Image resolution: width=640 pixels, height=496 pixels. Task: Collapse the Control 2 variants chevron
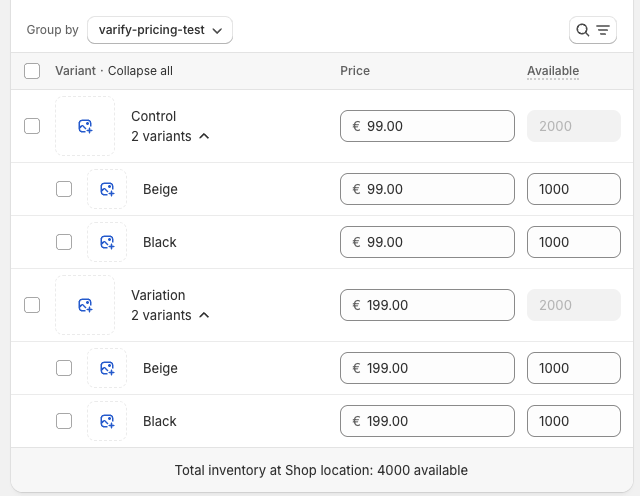click(204, 136)
